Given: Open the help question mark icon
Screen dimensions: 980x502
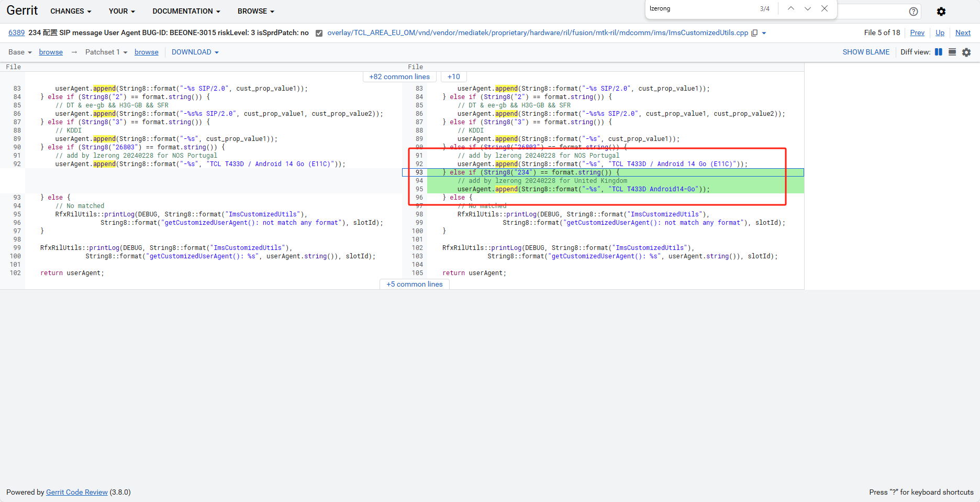Looking at the screenshot, I should pos(914,12).
